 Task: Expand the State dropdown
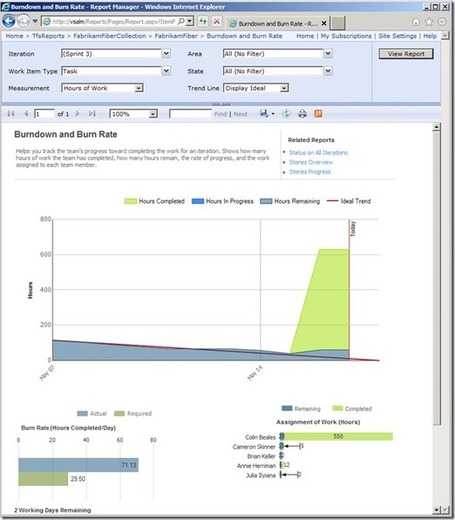tap(328, 71)
